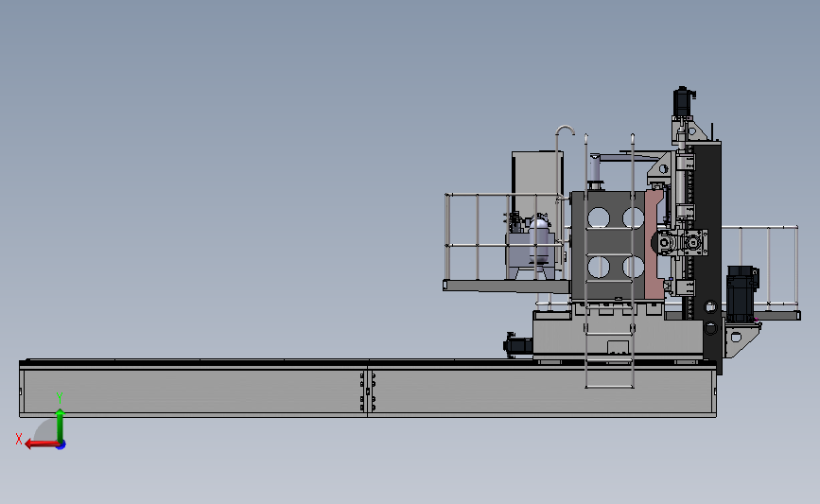Select the servo motor on top of the column
Image resolution: width=820 pixels, height=504 pixels.
coord(683,102)
